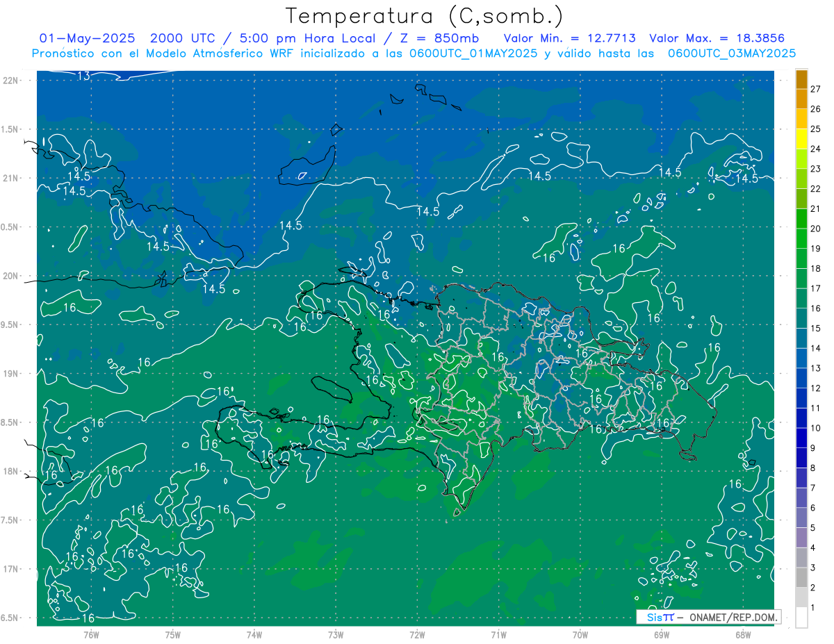Viewport: 834px width, 644px height.
Task: Click the "21N" latitude axis label
Action: tap(10, 179)
